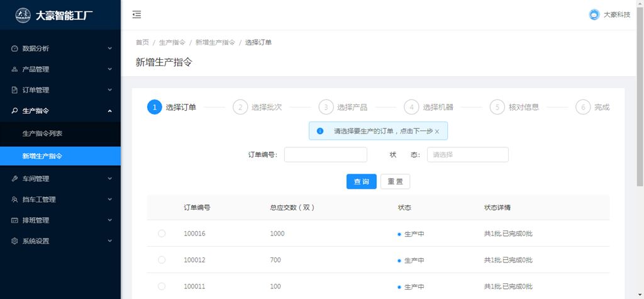Viewport: 644px width, 299px height.
Task: Close the info alert with the x icon
Action: (437, 131)
